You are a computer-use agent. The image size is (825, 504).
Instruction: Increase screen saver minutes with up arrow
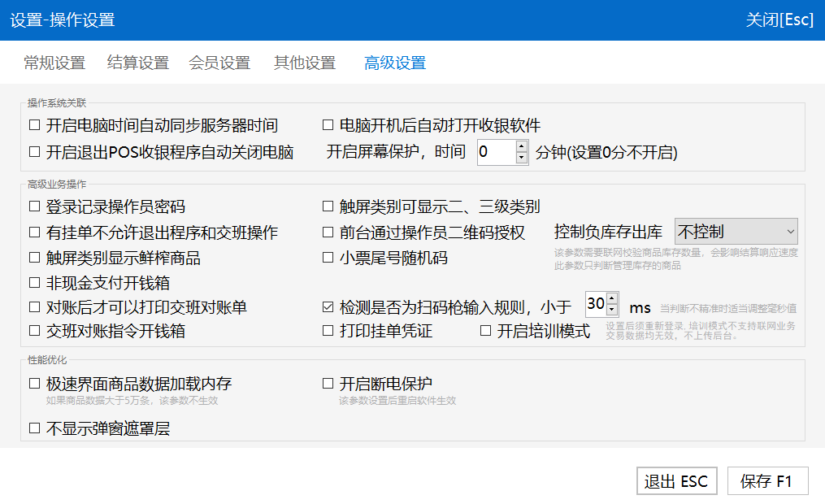pyautogui.click(x=521, y=146)
